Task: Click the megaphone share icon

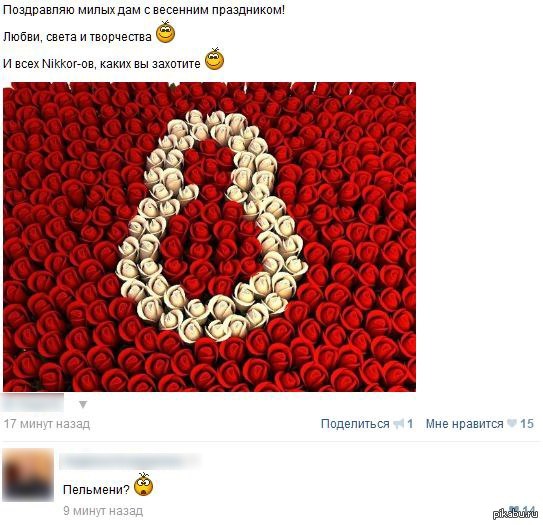Action: 399,424
